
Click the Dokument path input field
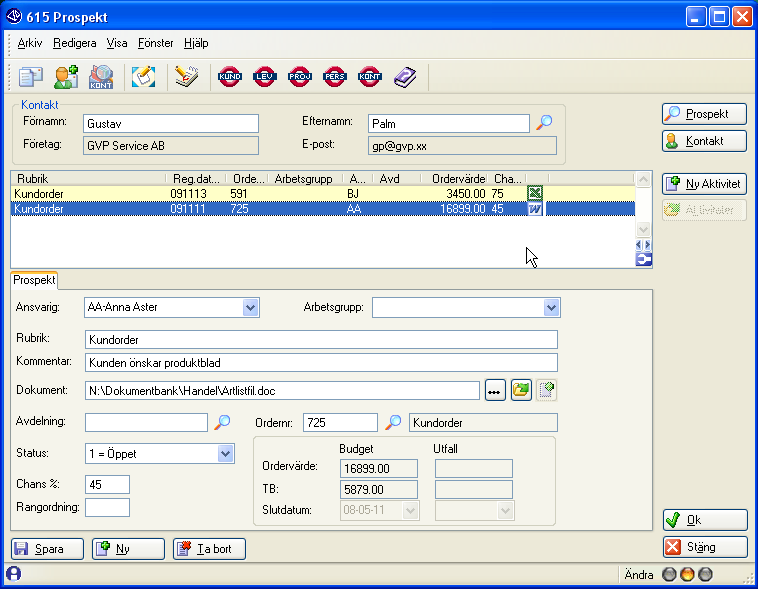pos(282,391)
